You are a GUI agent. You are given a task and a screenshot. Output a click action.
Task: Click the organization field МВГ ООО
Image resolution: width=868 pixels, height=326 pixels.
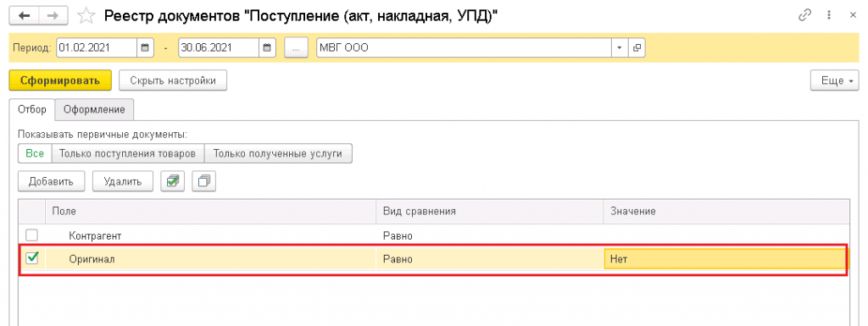464,47
